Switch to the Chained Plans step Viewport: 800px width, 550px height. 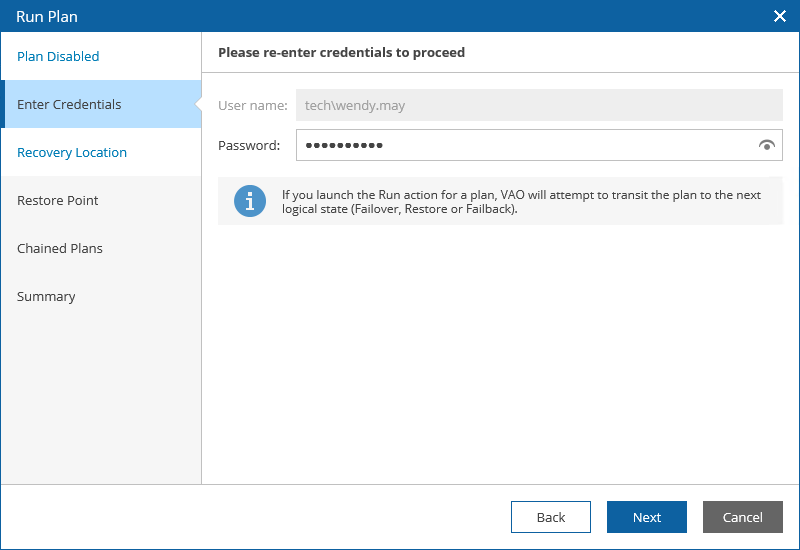point(60,249)
